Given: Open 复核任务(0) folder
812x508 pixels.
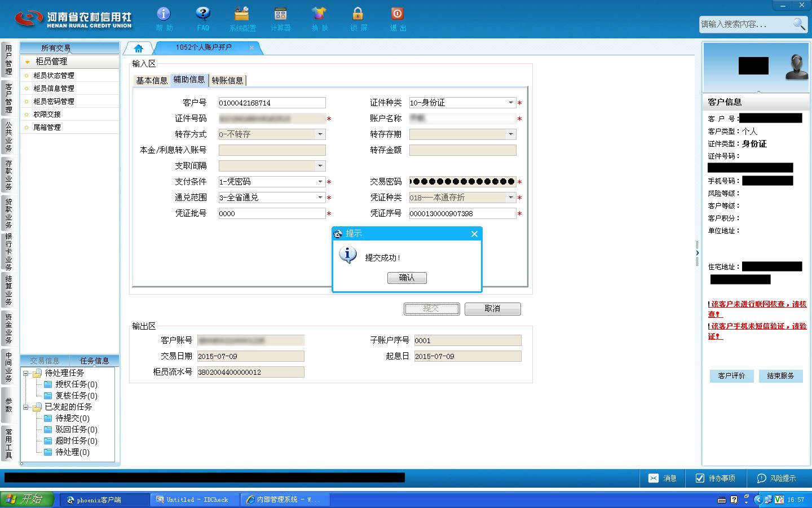Looking at the screenshot, I should pos(71,396).
